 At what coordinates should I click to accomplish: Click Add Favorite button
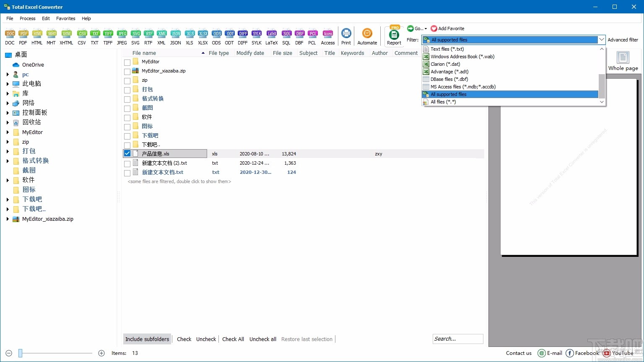pyautogui.click(x=447, y=28)
